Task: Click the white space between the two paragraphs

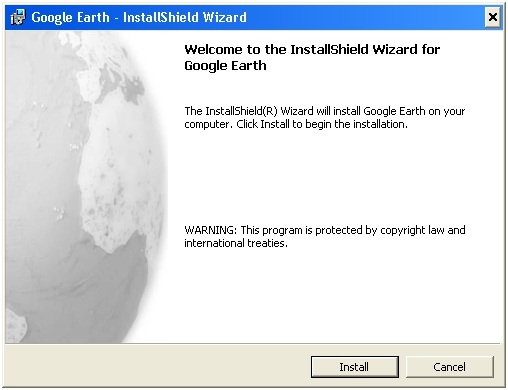Action: pyautogui.click(x=325, y=177)
